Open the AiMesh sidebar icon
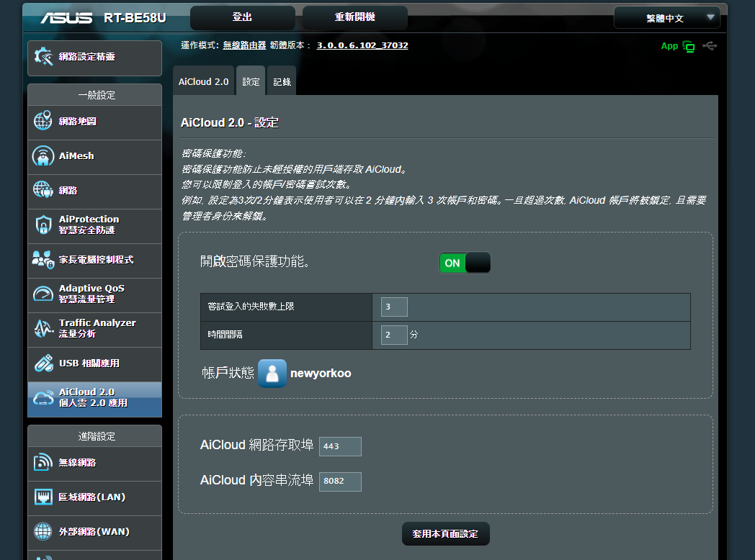The image size is (755, 560). pyautogui.click(x=43, y=156)
